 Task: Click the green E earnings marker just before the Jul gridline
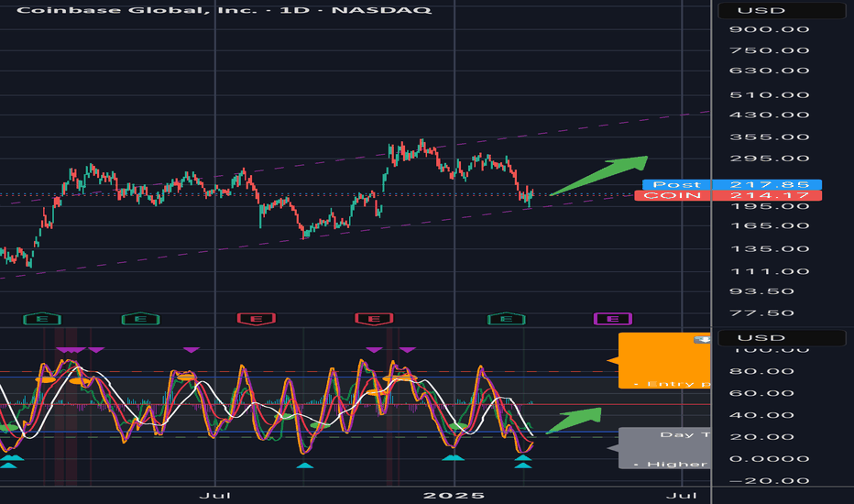(x=140, y=319)
